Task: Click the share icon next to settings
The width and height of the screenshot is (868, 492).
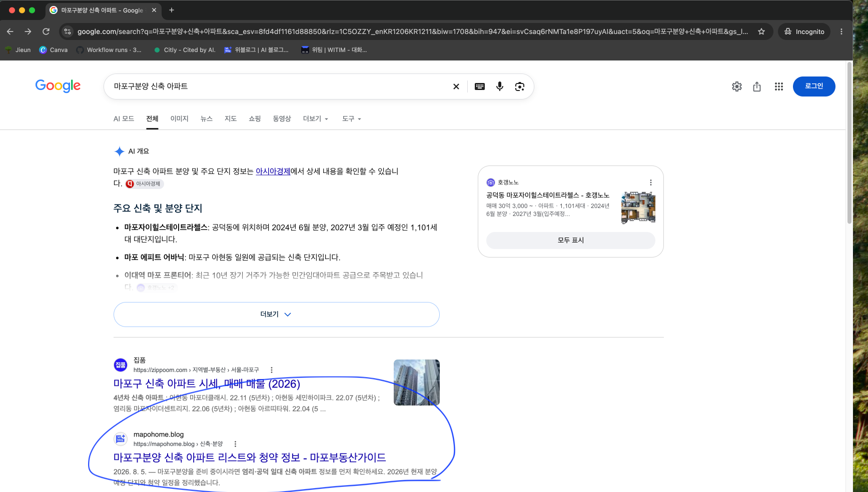Action: click(x=757, y=86)
